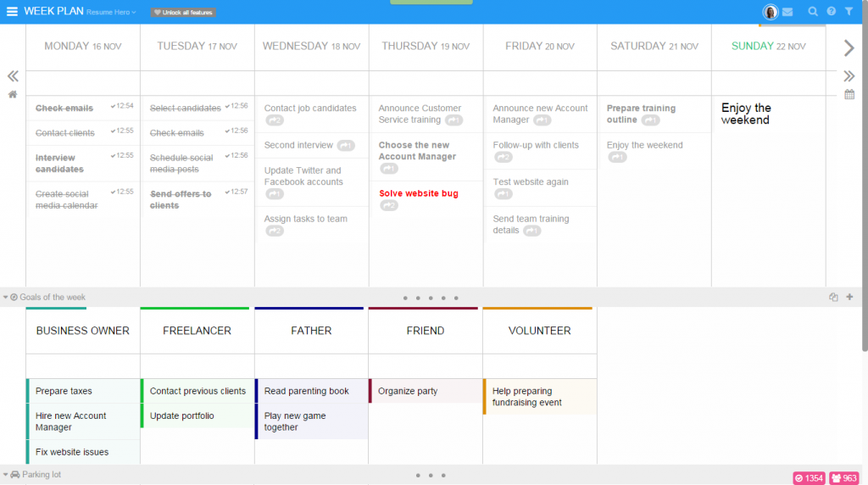This screenshot has height=485, width=868.
Task: Collapse the Goals of the week section
Action: [x=6, y=298]
